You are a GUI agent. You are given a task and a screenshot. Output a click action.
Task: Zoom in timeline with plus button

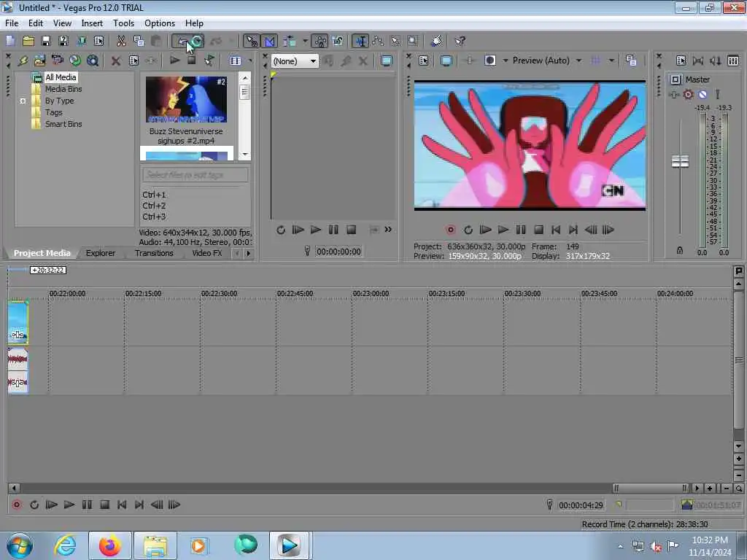tap(710, 488)
